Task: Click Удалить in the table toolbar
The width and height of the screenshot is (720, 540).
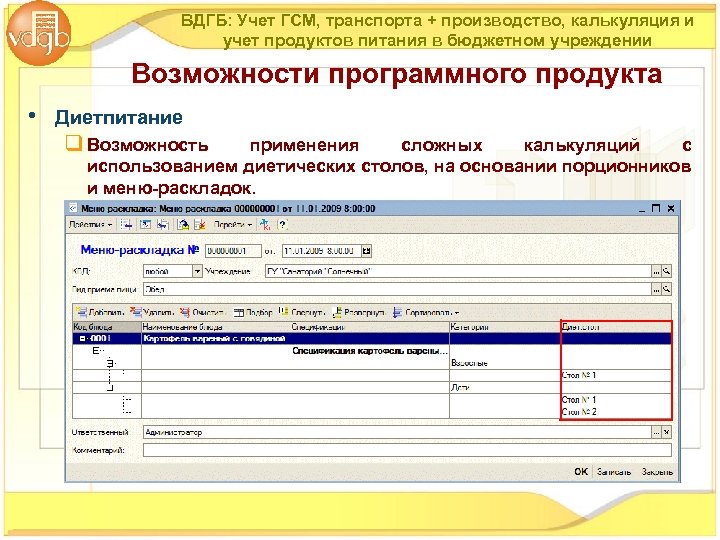Action: point(152,313)
